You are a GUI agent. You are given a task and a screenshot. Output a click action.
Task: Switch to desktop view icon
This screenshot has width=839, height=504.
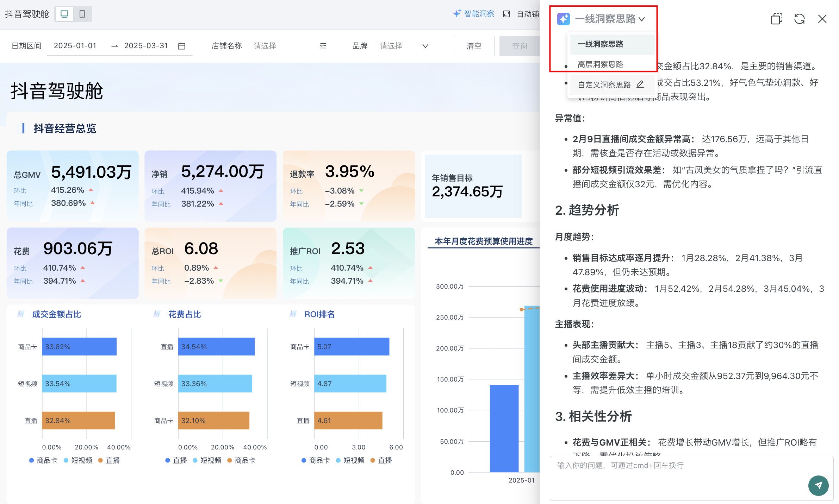coord(64,14)
